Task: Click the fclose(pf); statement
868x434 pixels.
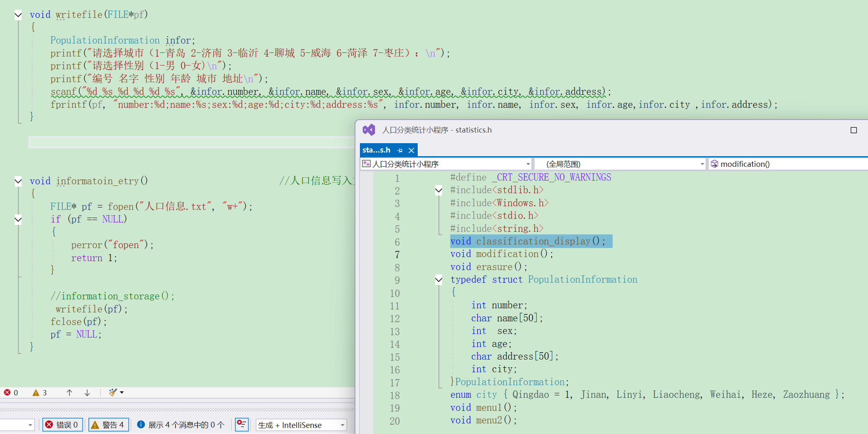Action: pyautogui.click(x=79, y=322)
